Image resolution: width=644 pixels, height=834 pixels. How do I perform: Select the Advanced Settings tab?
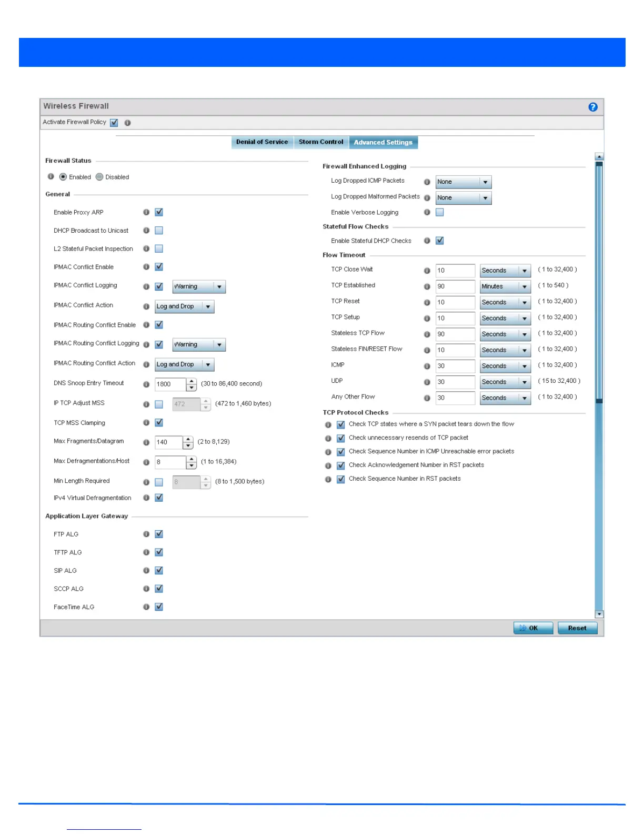(x=383, y=142)
